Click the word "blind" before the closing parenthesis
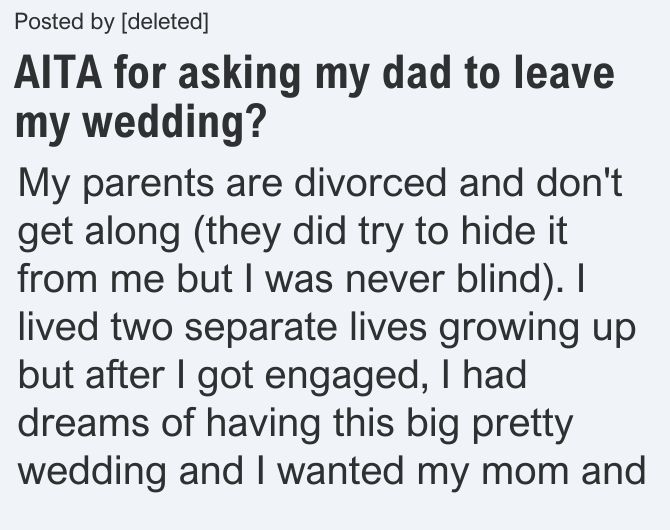 tap(499, 278)
